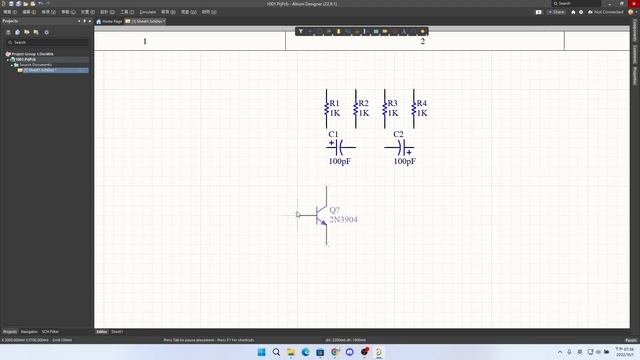Open Microsoft Edge from taskbar

[x=305, y=352]
